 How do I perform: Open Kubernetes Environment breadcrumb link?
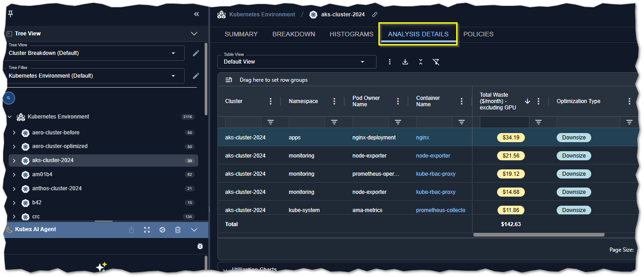262,15
